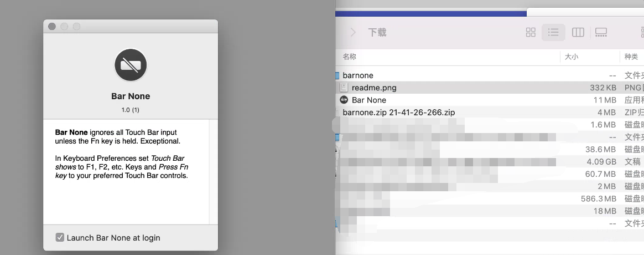Sort Finder list by 种类 column

pos(632,57)
